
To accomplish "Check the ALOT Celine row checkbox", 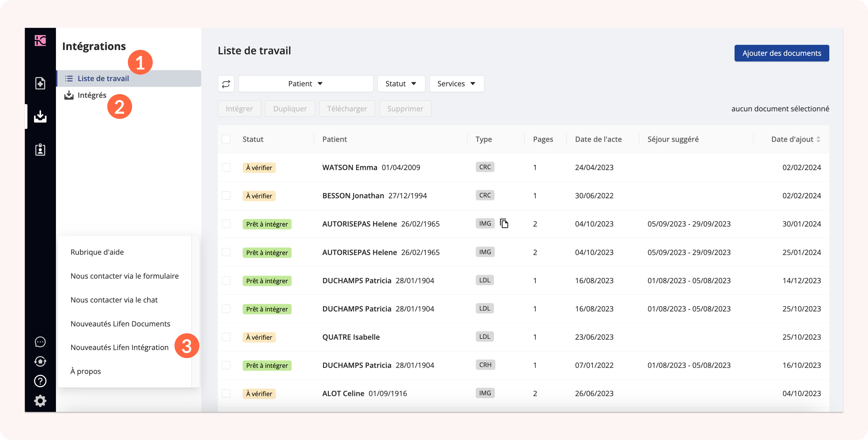I will 226,394.
